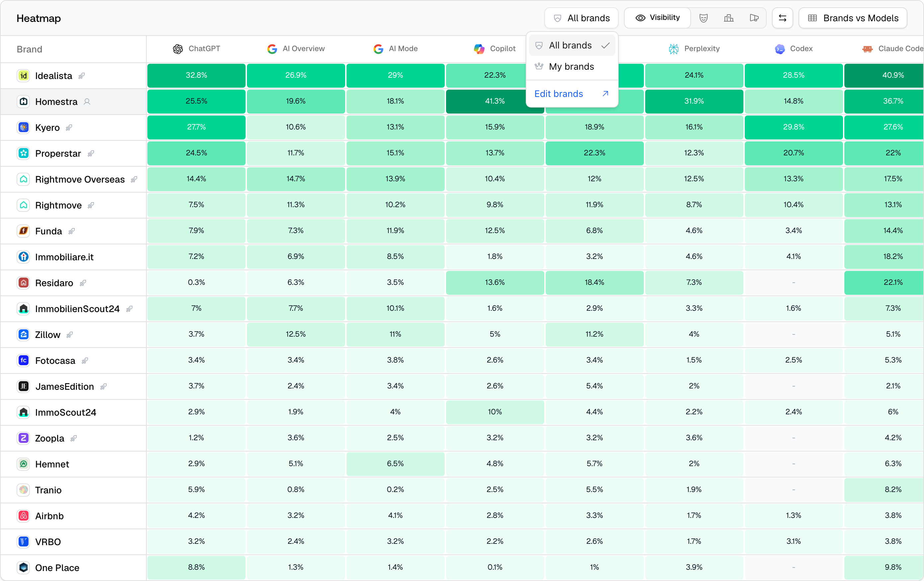Click the Zoopla brand logo

(x=24, y=438)
